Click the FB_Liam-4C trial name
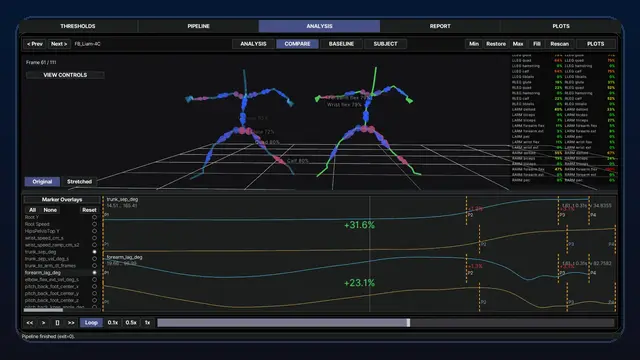 [x=87, y=44]
